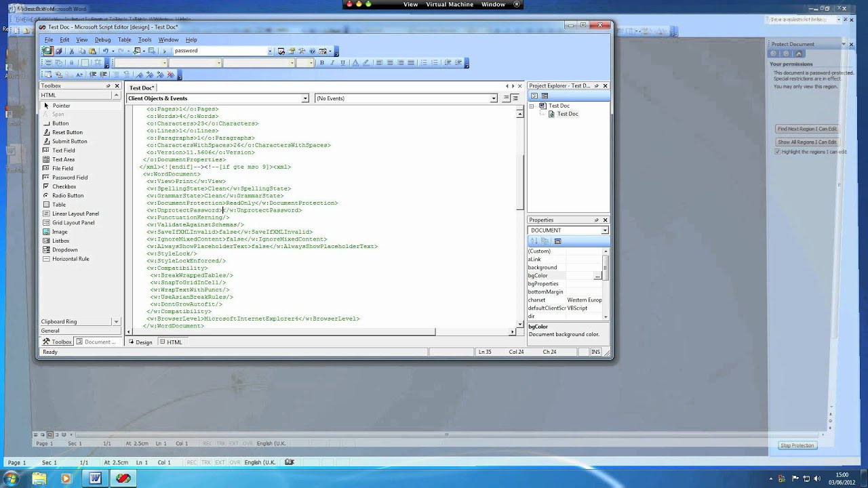Image resolution: width=868 pixels, height=488 pixels.
Task: Click the Increase Indent icon
Action: point(458,62)
